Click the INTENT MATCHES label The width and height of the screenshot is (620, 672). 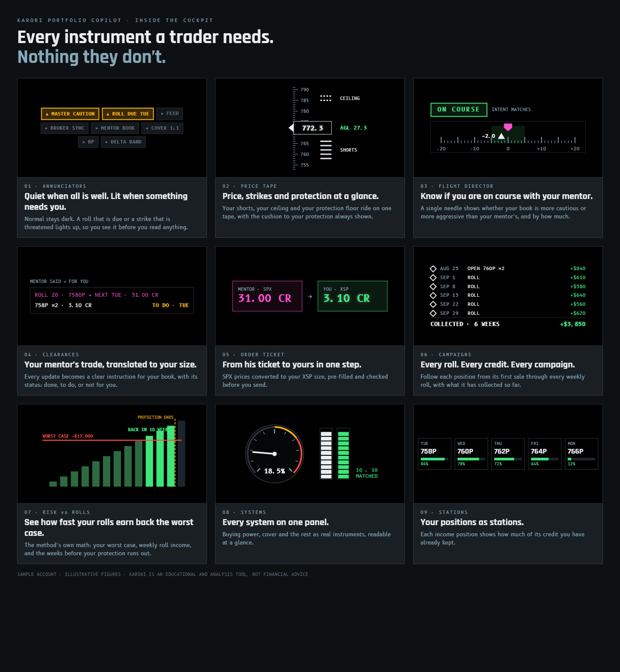[x=511, y=110]
